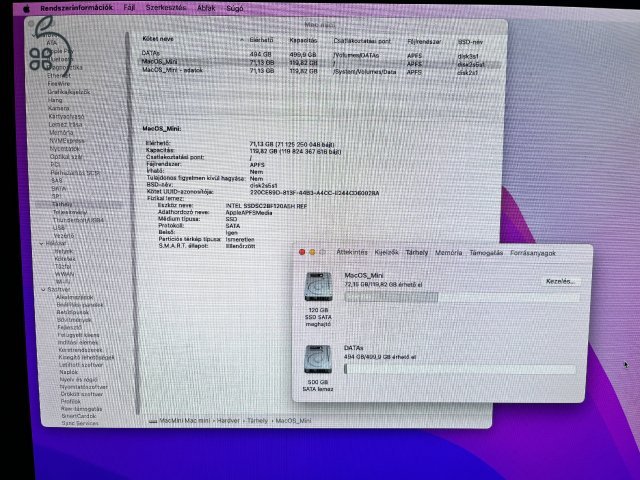Click the MacMini computer icon in path bar
The width and height of the screenshot is (640, 480).
[153, 421]
